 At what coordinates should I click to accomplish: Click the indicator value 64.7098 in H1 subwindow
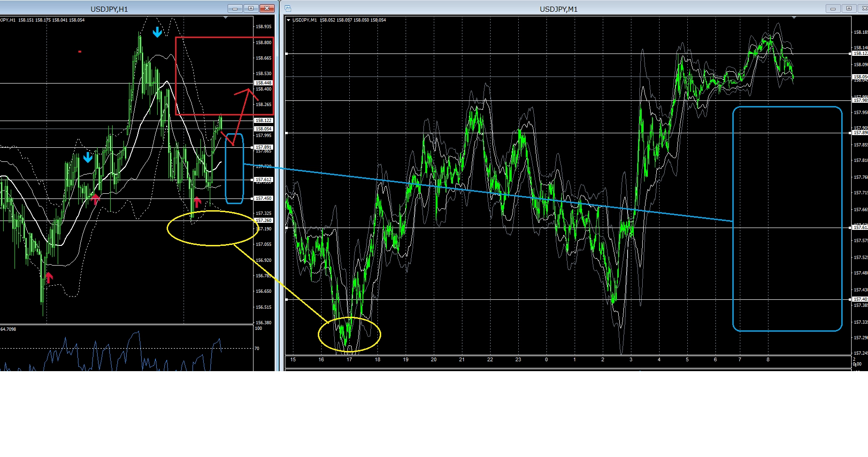pos(8,329)
